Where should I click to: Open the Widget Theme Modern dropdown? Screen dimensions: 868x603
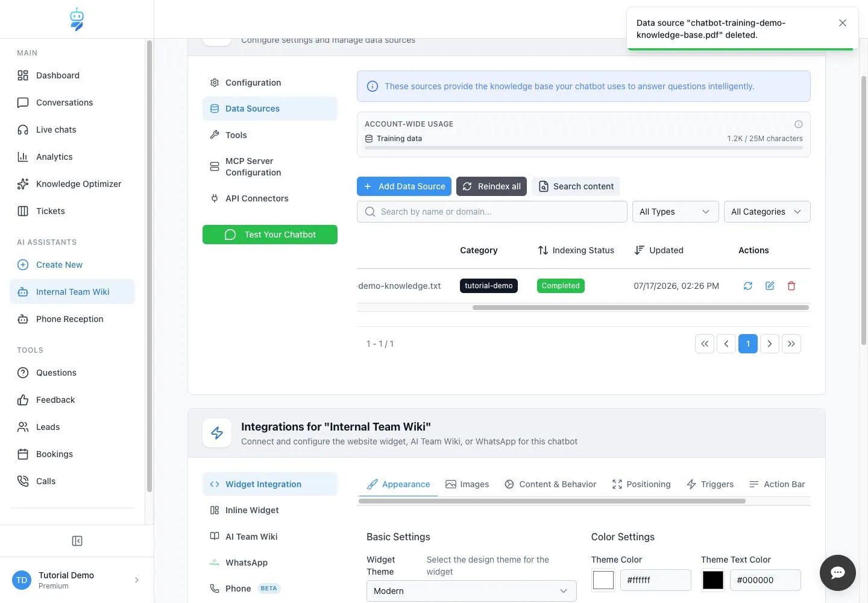pos(471,591)
